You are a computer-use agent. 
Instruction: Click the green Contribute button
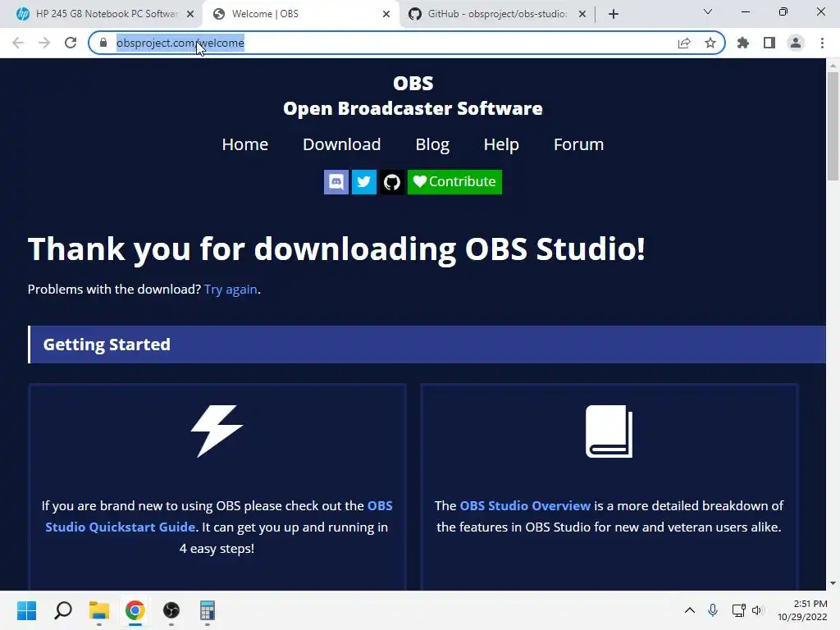click(454, 182)
